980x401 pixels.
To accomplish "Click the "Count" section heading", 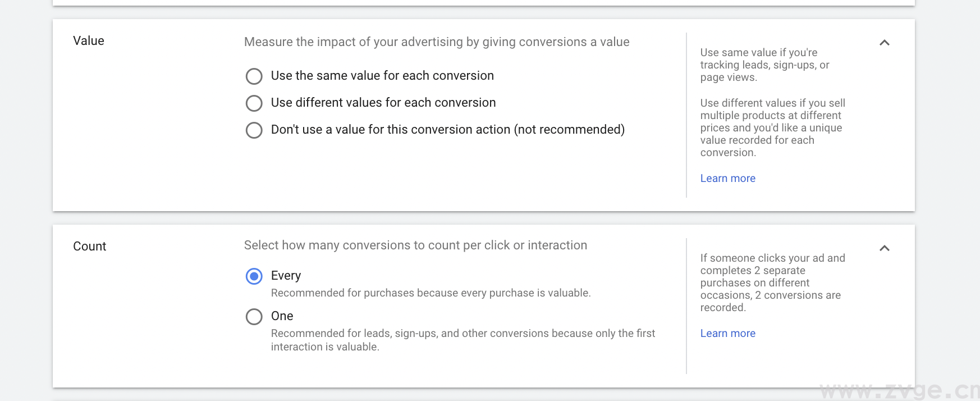I will tap(89, 246).
